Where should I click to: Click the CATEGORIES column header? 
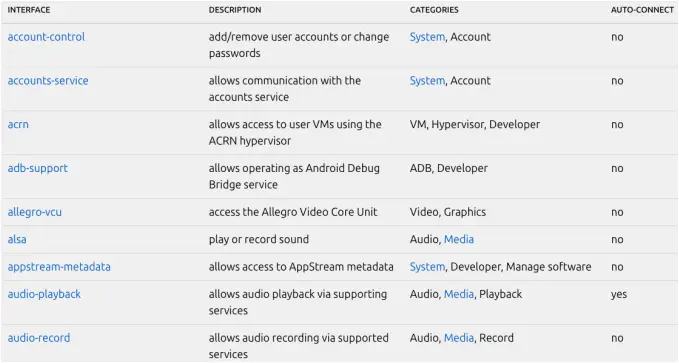[x=434, y=10]
